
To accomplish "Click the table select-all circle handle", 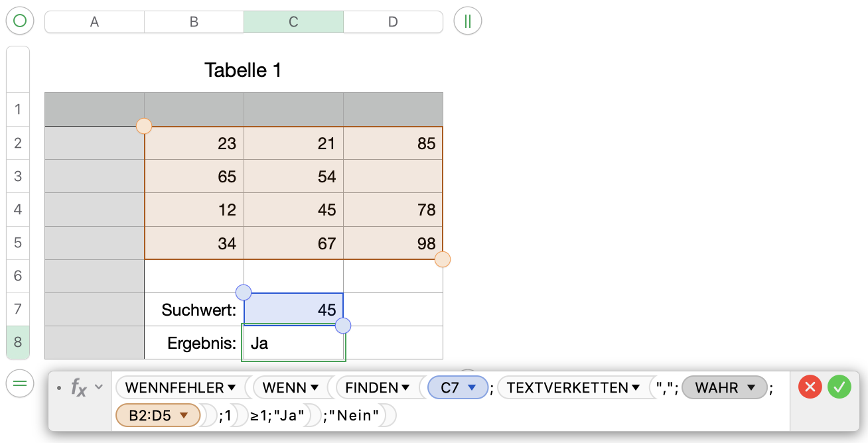I will coord(20,21).
